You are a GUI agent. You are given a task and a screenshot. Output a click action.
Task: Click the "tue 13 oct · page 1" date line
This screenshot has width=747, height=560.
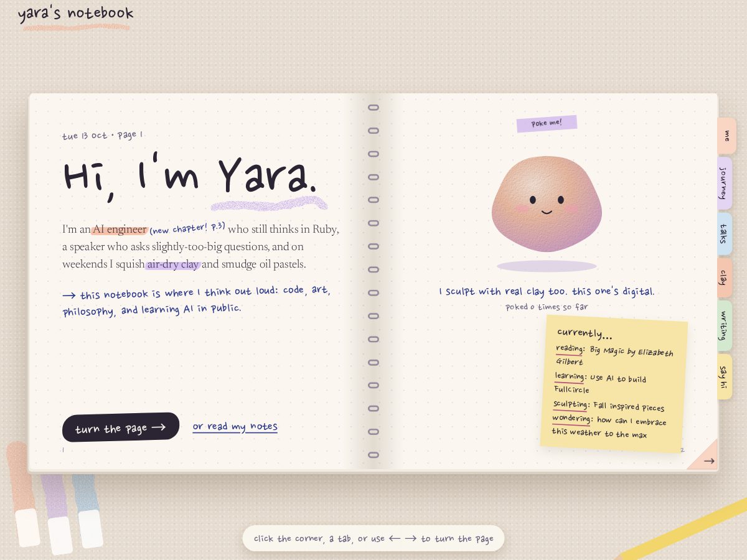(x=103, y=135)
